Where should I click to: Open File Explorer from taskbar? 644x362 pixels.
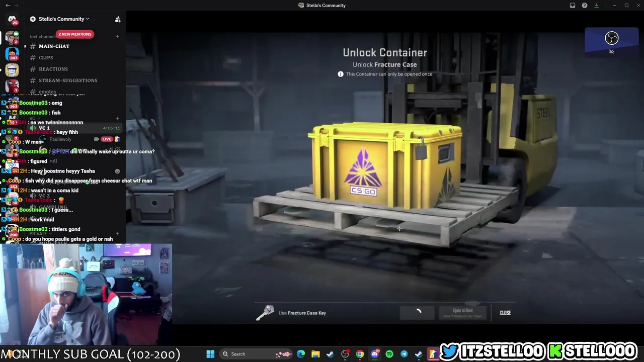tap(315, 354)
